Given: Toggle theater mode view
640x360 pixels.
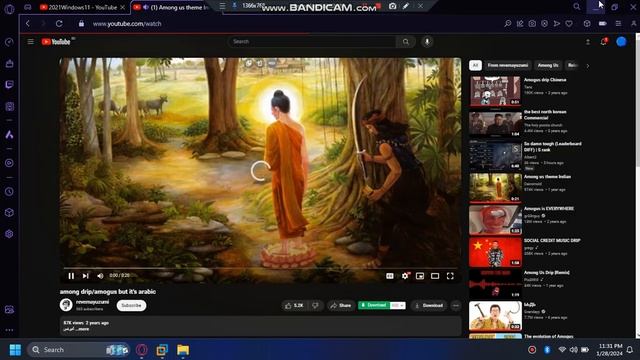Looking at the screenshot, I should [435, 276].
